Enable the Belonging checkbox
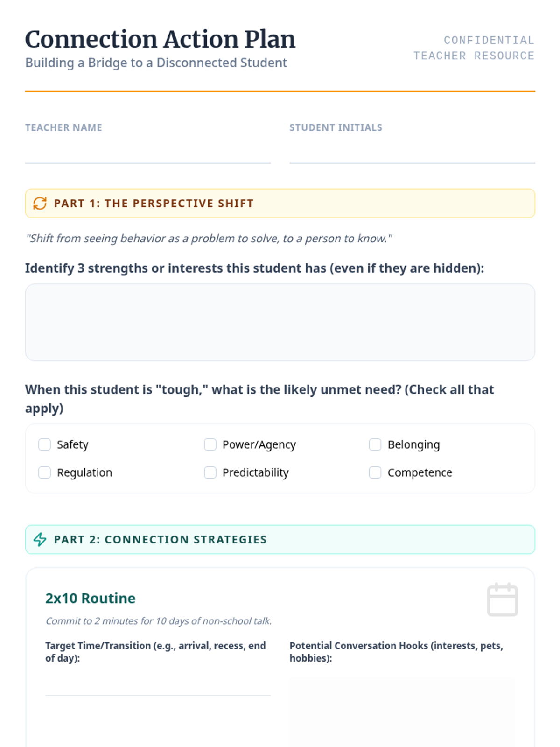 [x=375, y=444]
